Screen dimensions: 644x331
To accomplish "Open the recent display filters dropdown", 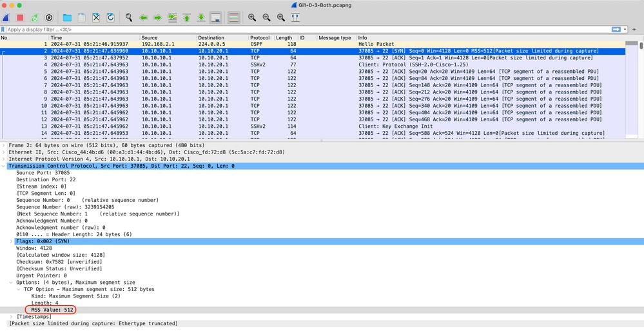I will [x=625, y=30].
